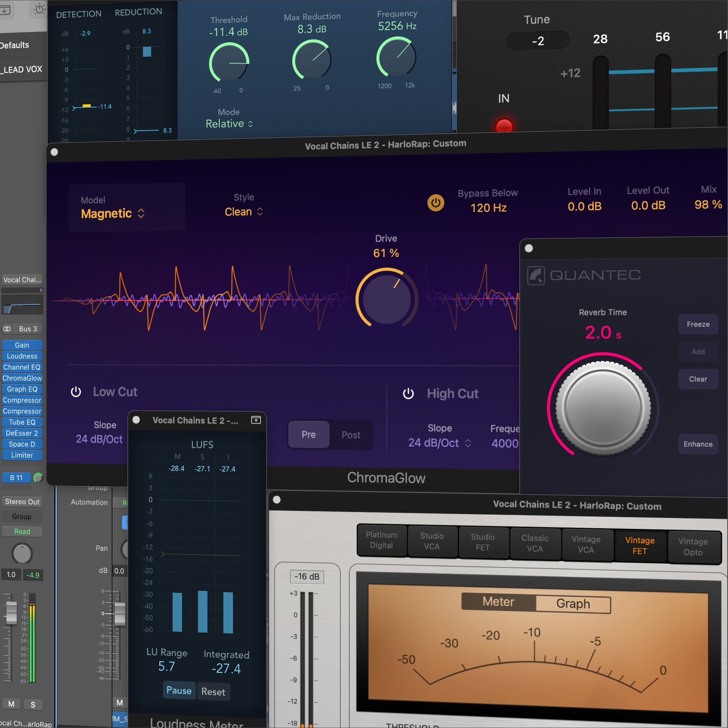
Task: Click the Bypass Below 120 Hz value
Action: [x=488, y=208]
